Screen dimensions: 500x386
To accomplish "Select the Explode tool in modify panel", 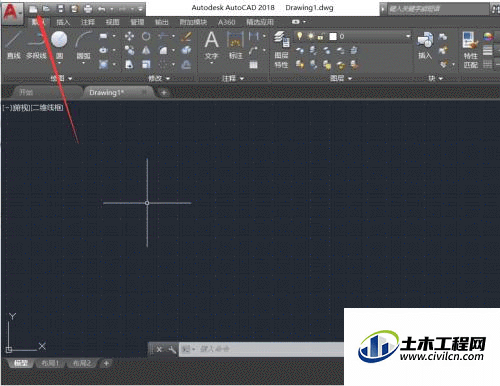I will 186,50.
